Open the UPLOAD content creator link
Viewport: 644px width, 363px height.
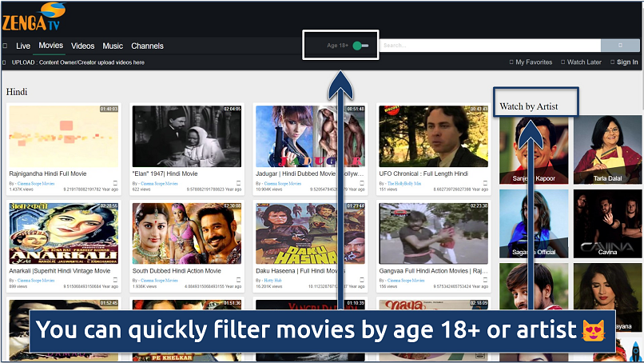click(78, 62)
